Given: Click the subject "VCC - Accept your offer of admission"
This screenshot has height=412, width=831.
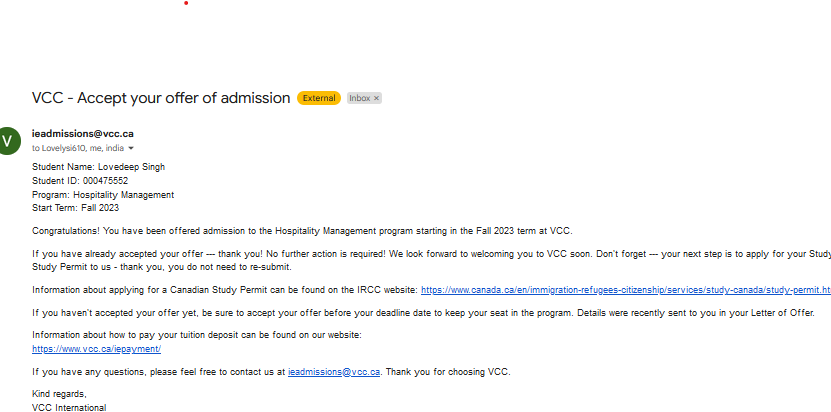Looking at the screenshot, I should pos(161,98).
